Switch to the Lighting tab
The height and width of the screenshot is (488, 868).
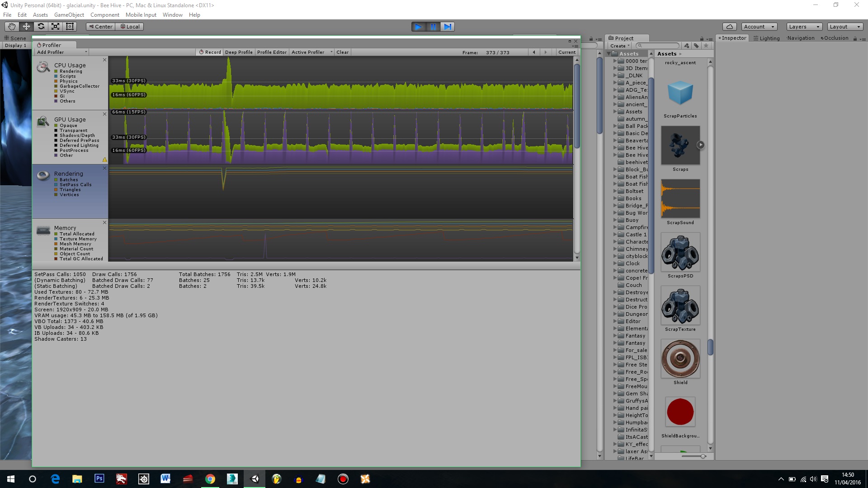tap(767, 38)
